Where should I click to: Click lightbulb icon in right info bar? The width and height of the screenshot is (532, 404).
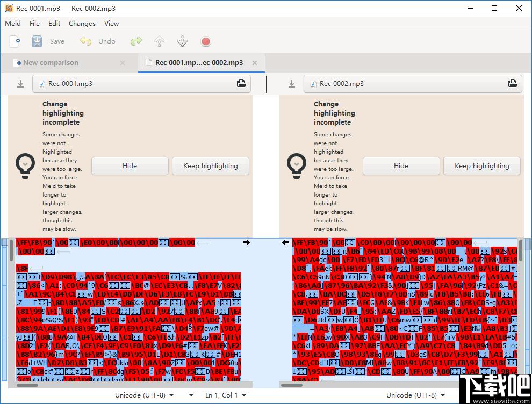point(297,166)
